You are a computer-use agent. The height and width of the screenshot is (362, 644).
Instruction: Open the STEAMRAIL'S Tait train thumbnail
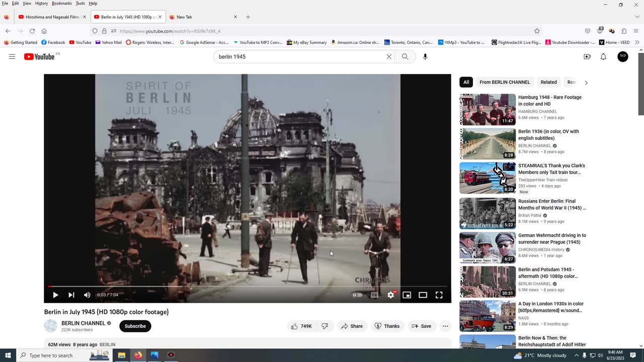[488, 177]
